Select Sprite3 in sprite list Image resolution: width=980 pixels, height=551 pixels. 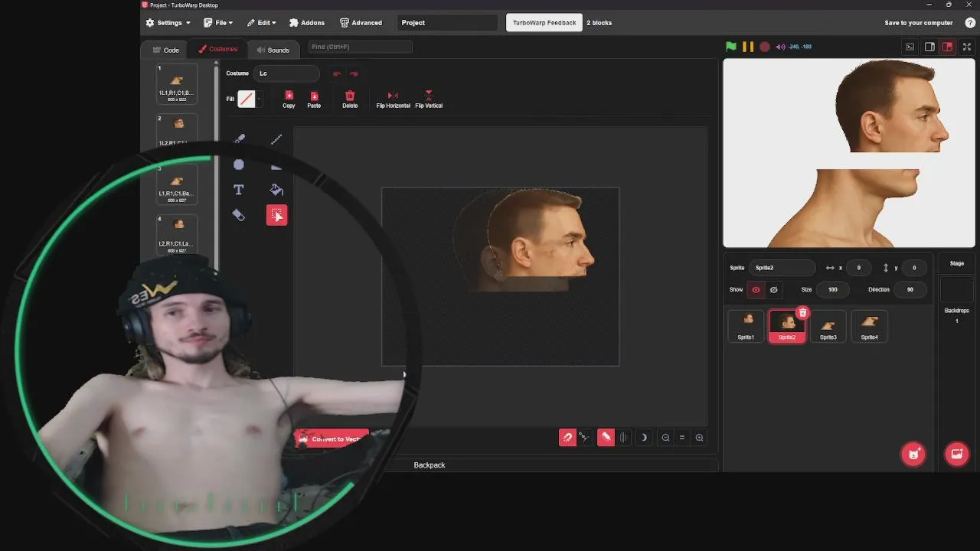[x=828, y=327]
